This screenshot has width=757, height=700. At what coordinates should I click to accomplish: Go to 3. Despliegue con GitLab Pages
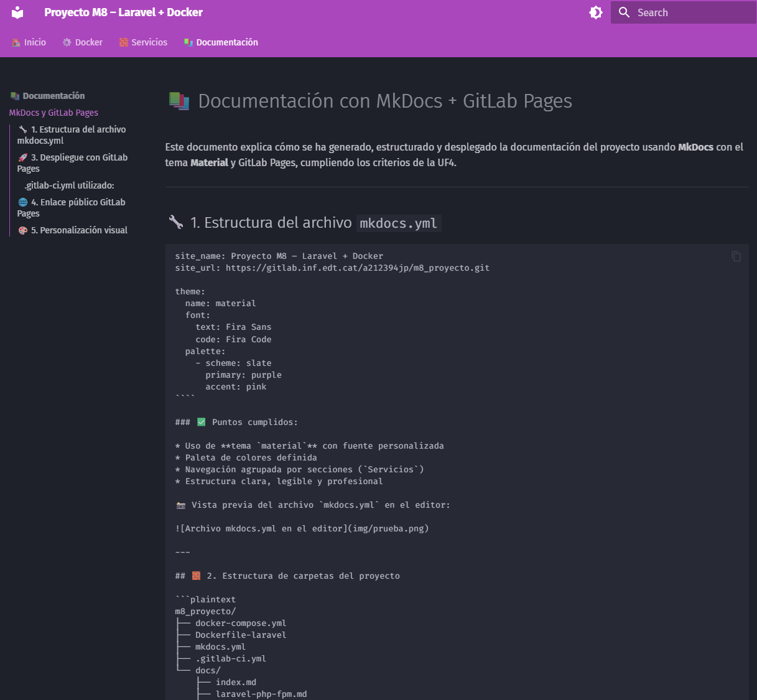tap(72, 163)
